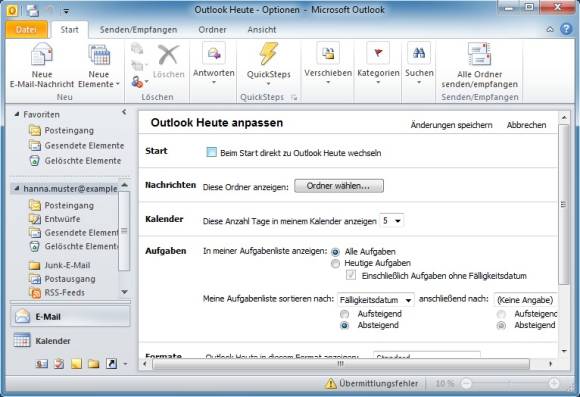This screenshot has height=397, width=580.
Task: Select Absteigend under anschließend nach
Action: pyautogui.click(x=501, y=326)
